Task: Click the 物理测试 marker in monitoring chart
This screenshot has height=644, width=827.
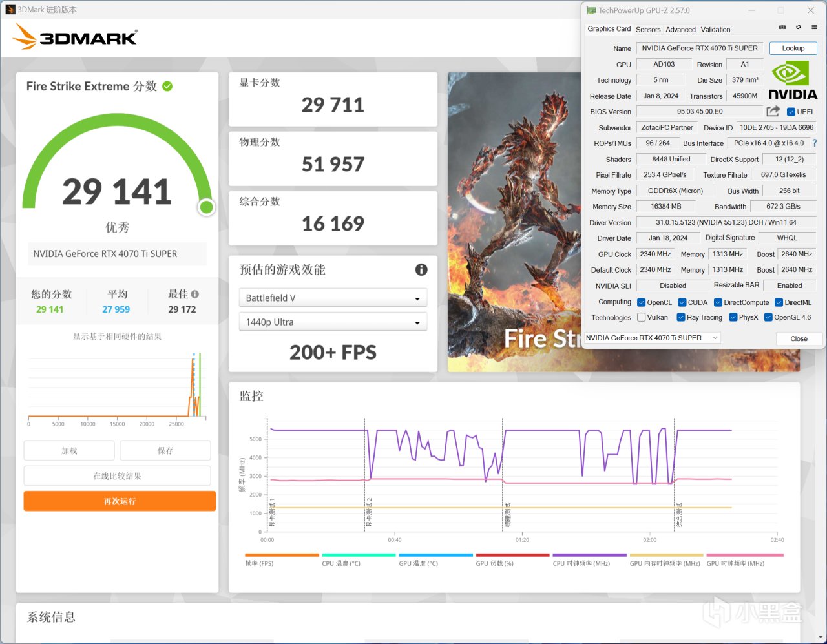Action: 508,515
